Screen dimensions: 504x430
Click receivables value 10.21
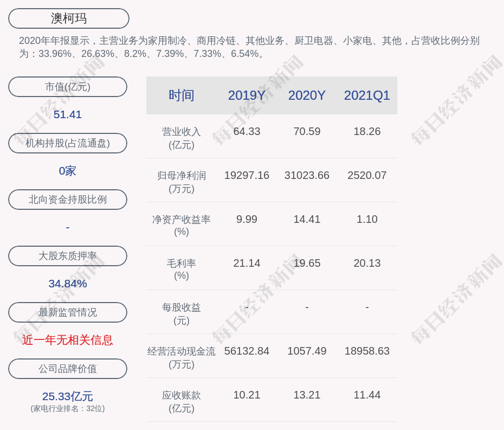[x=247, y=395]
